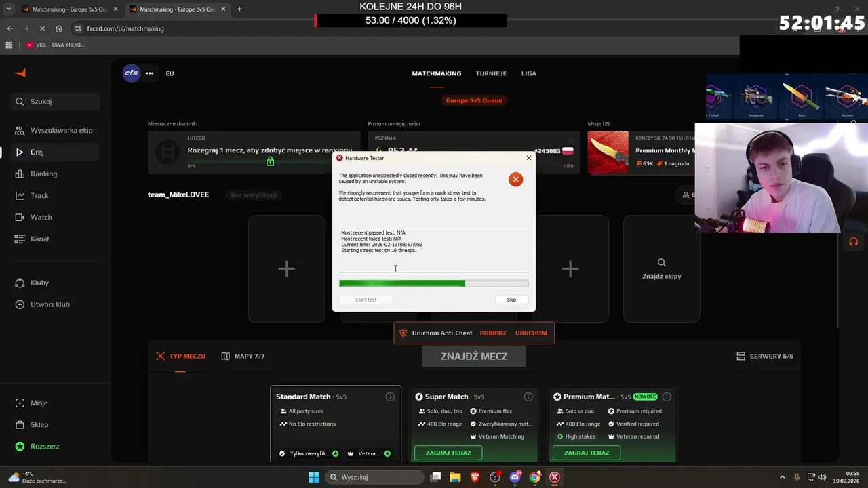Image resolution: width=868 pixels, height=488 pixels.
Task: Click the FACEIT orange logo in sidebar
Action: pyautogui.click(x=20, y=73)
